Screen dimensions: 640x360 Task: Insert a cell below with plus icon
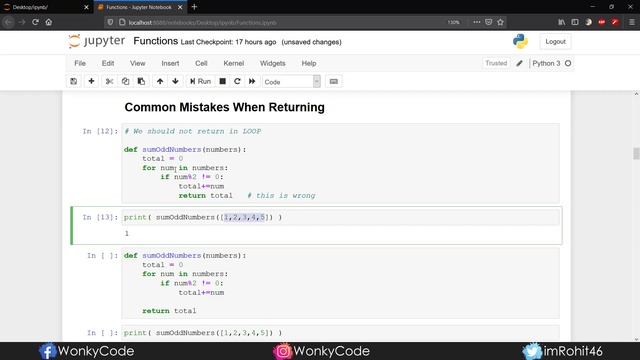91,81
